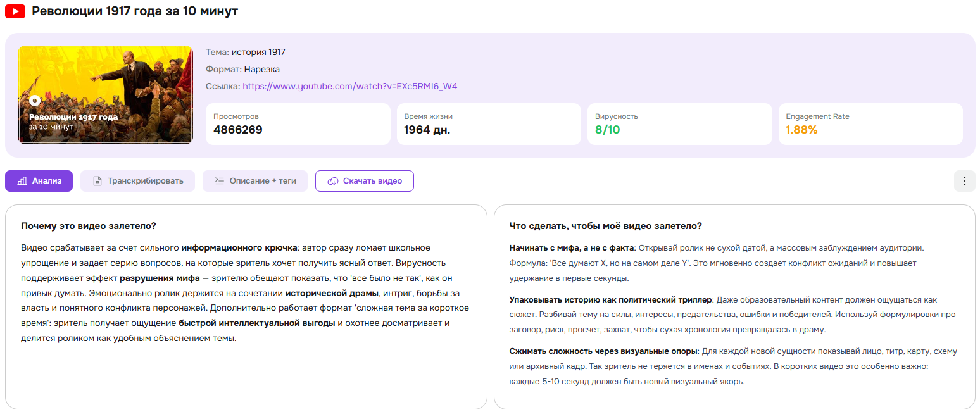The height and width of the screenshot is (412, 980).
Task: Click the cloud download icon
Action: 332,181
